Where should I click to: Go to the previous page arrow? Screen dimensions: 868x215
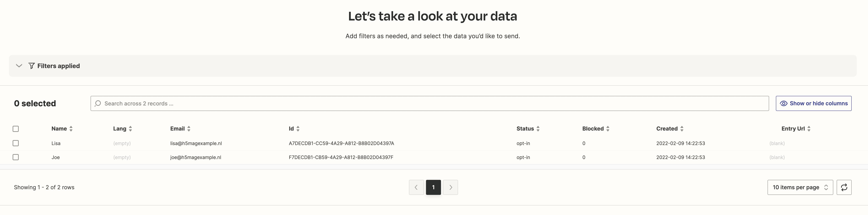tap(416, 187)
